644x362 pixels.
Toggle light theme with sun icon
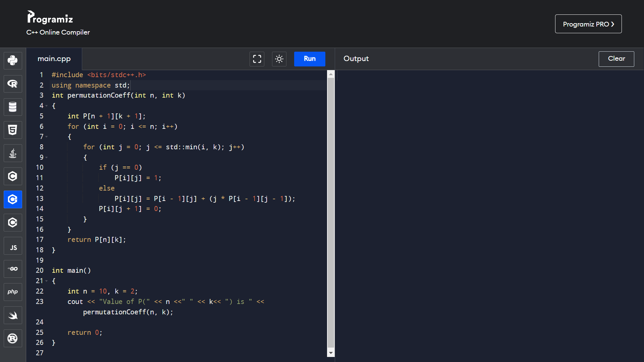[x=279, y=59]
